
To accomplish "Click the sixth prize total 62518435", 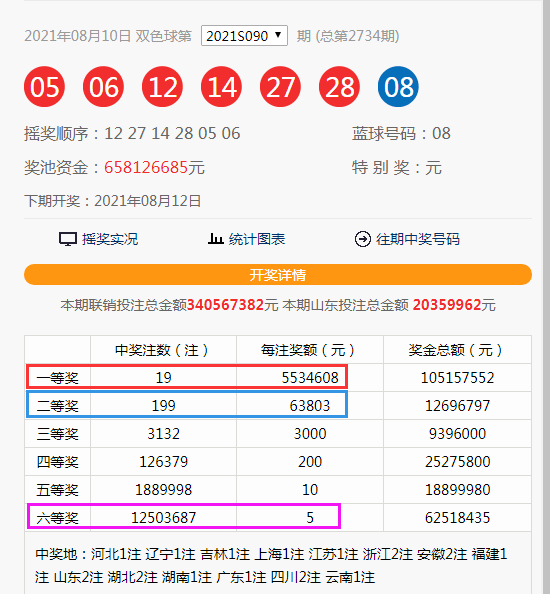I will coord(457,518).
